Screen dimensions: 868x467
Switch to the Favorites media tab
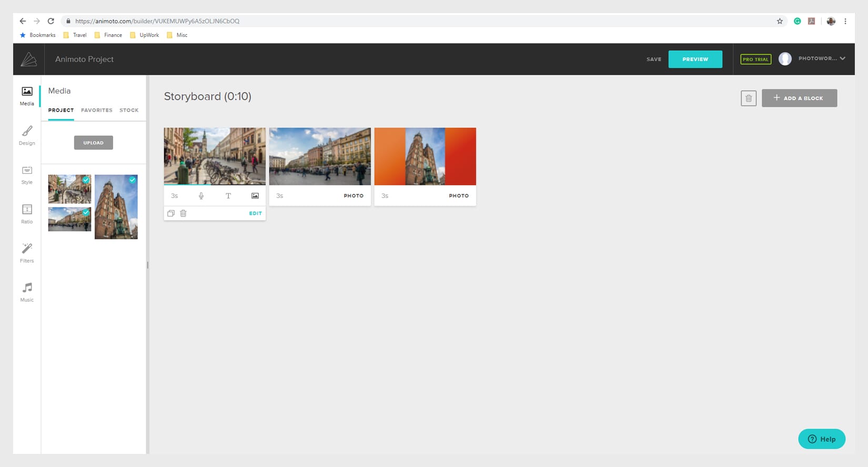click(x=97, y=110)
